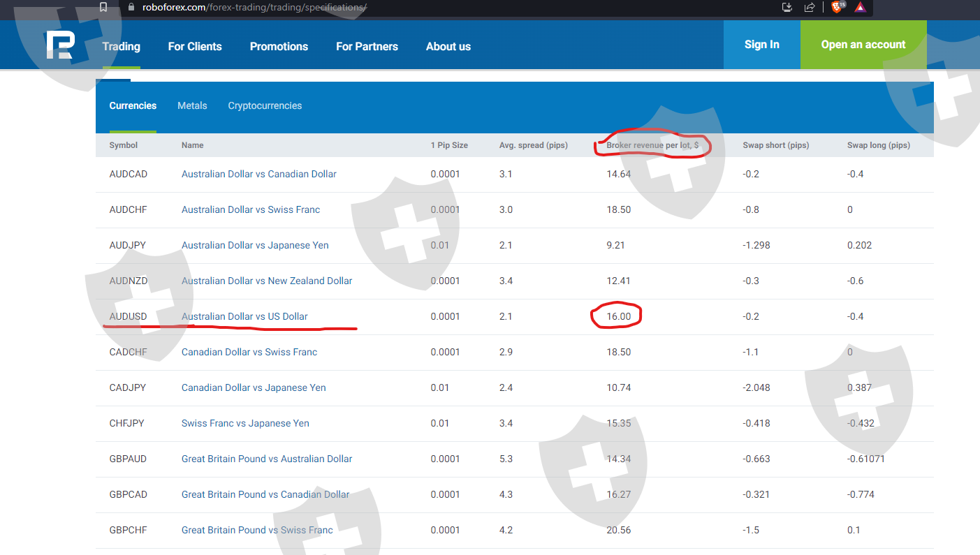Open Great Britain Pound vs Canadian Dollar link
The height and width of the screenshot is (555, 980).
click(265, 494)
